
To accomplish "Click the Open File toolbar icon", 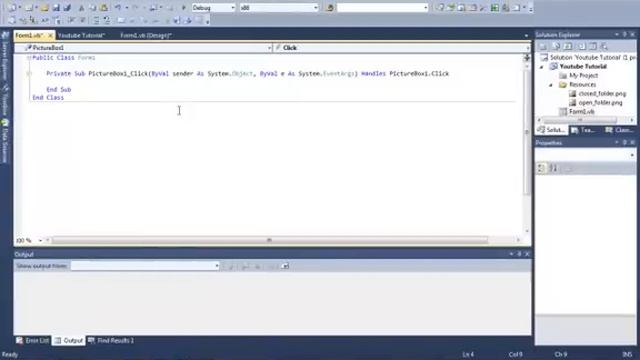I will [44, 8].
